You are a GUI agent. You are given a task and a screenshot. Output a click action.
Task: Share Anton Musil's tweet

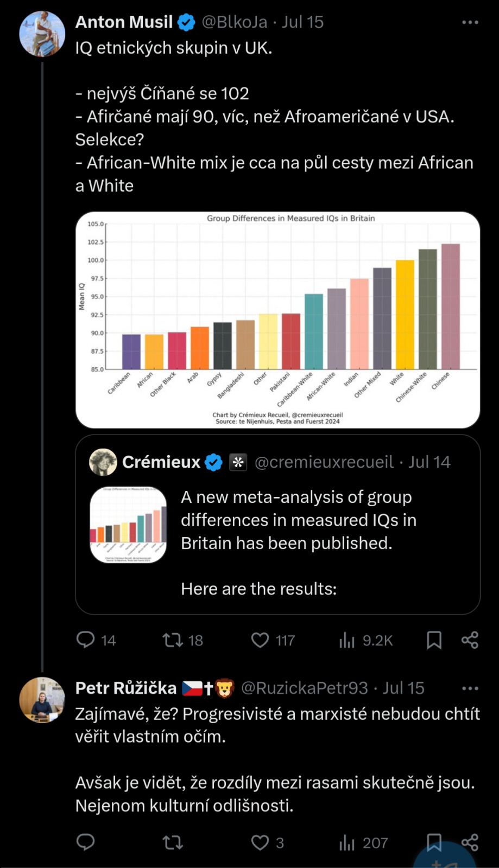[470, 640]
